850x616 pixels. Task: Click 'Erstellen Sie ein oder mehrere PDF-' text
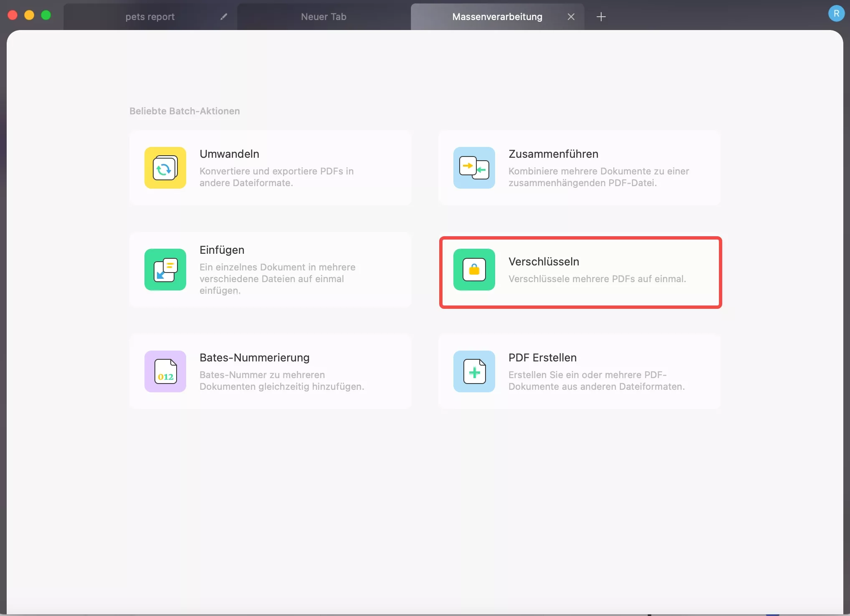(597, 381)
